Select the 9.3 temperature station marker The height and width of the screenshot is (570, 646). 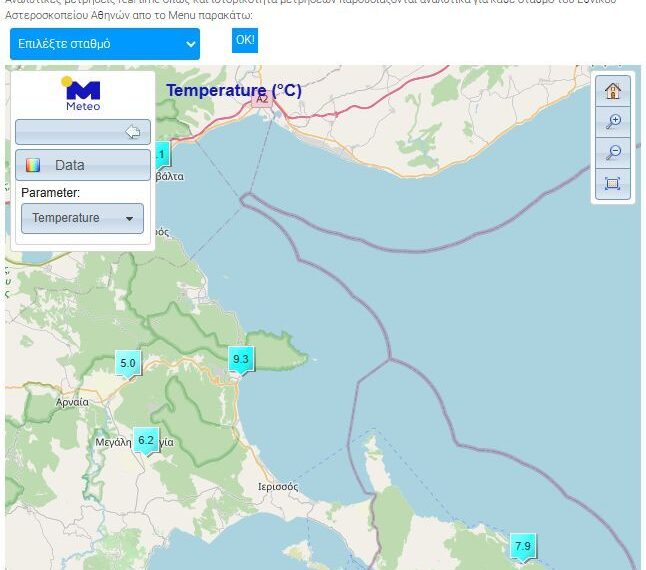[240, 359]
